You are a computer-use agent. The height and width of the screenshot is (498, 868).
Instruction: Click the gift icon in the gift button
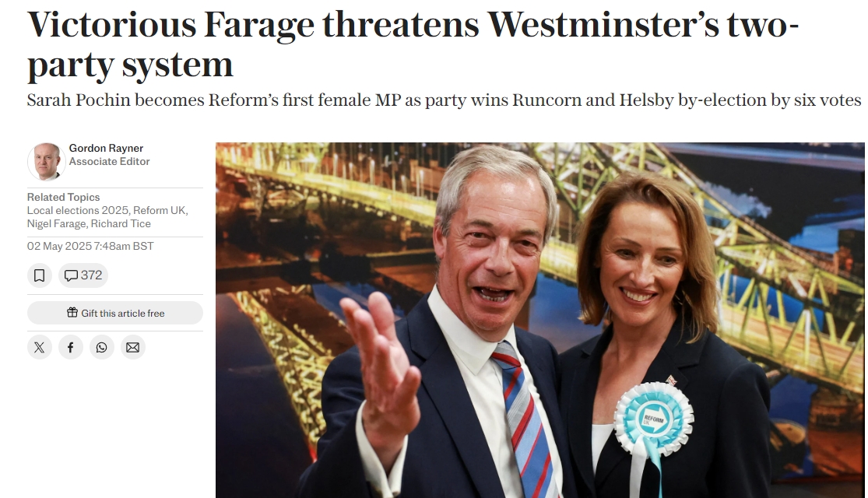point(72,313)
